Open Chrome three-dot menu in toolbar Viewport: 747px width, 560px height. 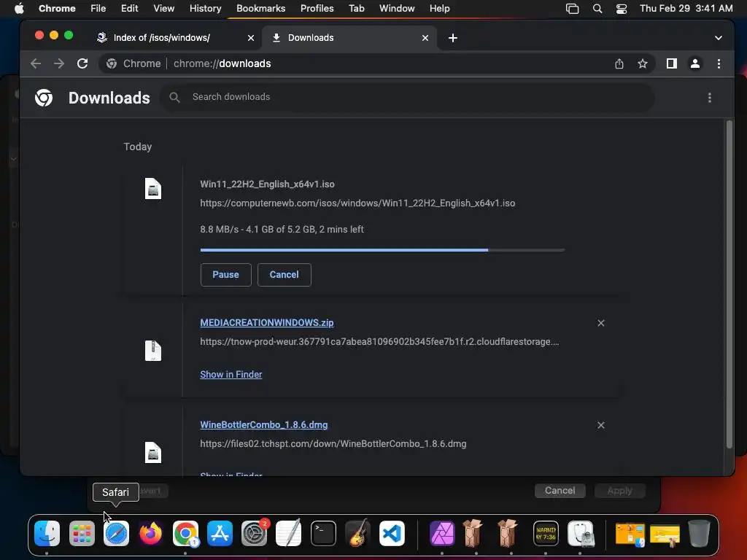[x=719, y=63]
